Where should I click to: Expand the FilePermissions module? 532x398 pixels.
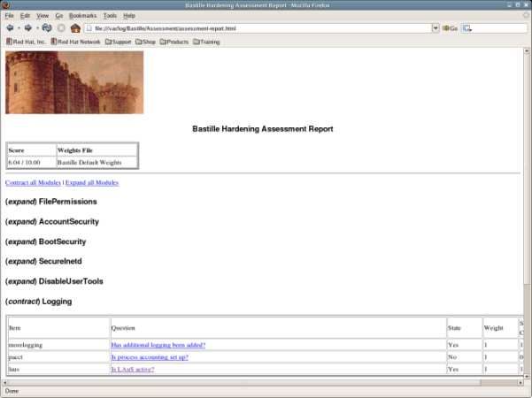(x=21, y=202)
